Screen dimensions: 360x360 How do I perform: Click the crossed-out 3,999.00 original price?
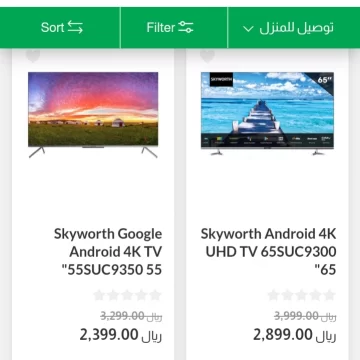305,315
